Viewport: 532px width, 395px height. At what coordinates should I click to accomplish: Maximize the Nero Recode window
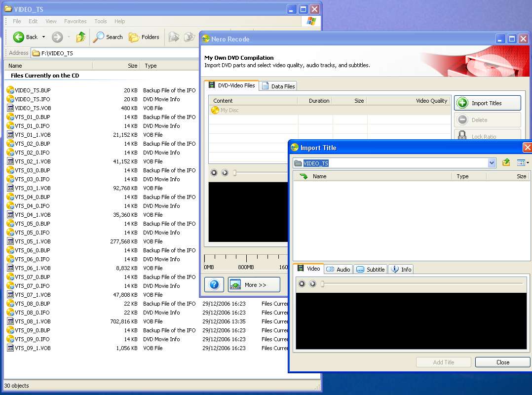coord(512,39)
